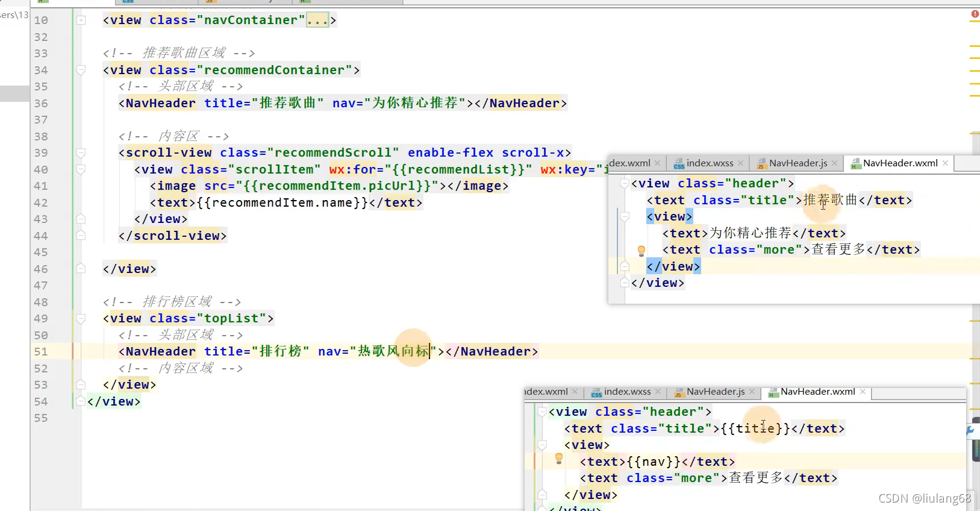Click the {{title}} expression in NavHeader.wxml
The image size is (980, 511).
(755, 429)
